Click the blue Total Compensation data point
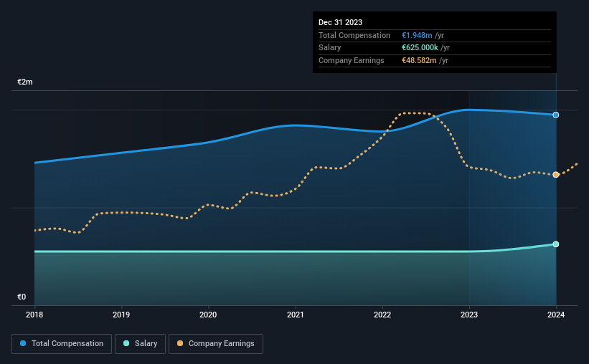589x364 pixels. pos(555,115)
